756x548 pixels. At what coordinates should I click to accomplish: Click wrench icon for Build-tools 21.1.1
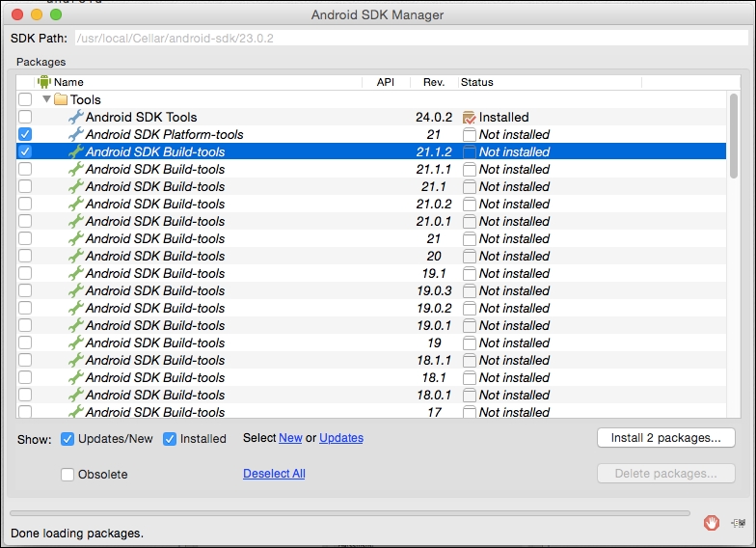coord(75,169)
